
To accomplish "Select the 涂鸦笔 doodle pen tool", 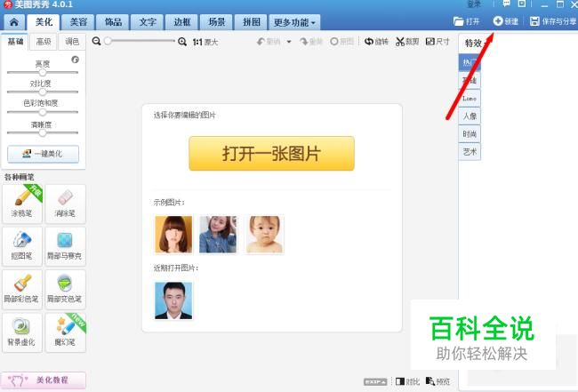I will 22,204.
